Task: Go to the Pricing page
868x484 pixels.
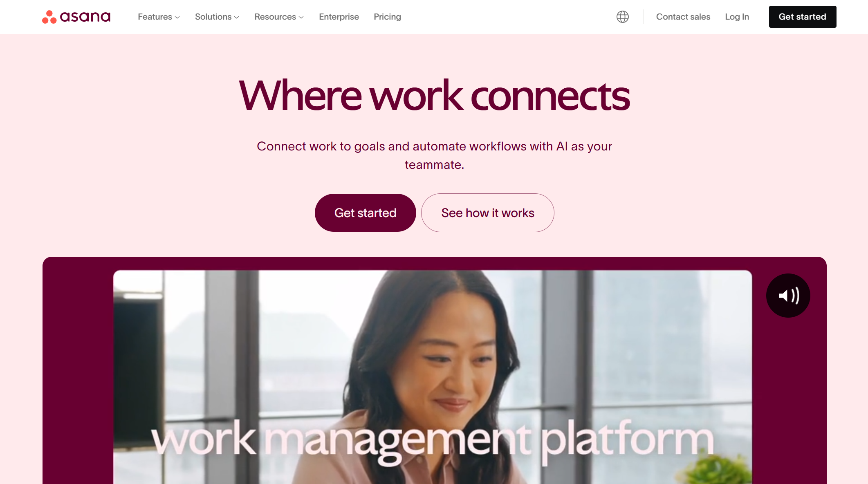Action: (387, 17)
